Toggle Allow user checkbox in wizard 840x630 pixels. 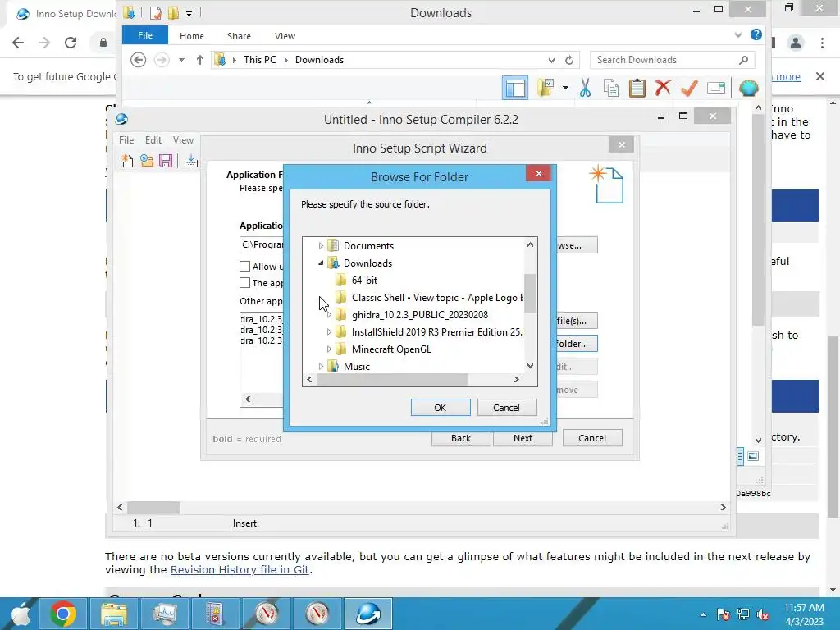[x=244, y=267]
